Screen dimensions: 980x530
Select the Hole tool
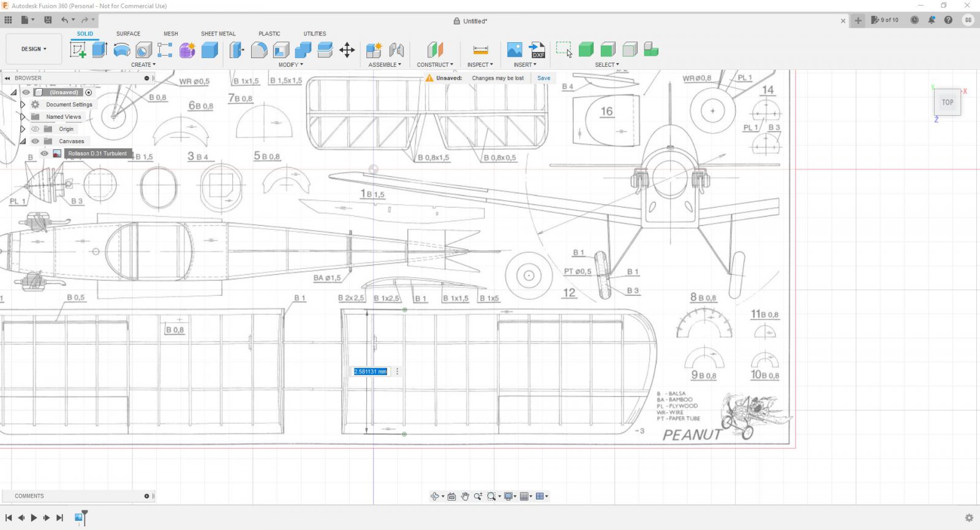(143, 50)
